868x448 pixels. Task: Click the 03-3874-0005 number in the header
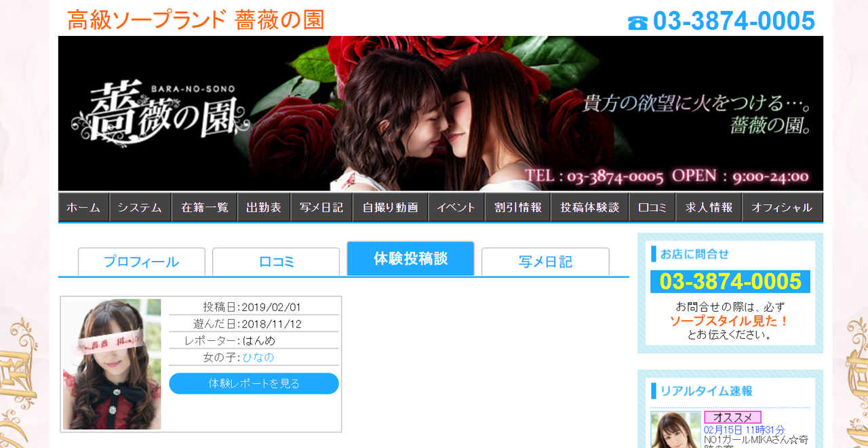[734, 21]
